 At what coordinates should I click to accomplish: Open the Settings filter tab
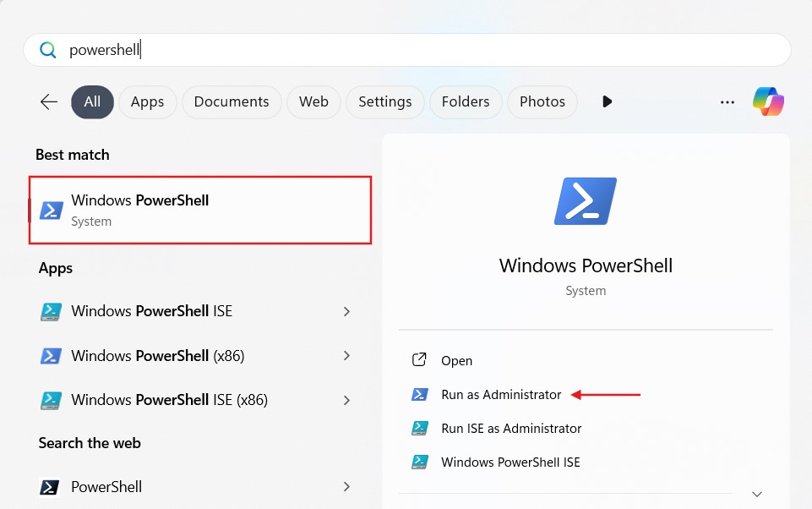coord(384,101)
